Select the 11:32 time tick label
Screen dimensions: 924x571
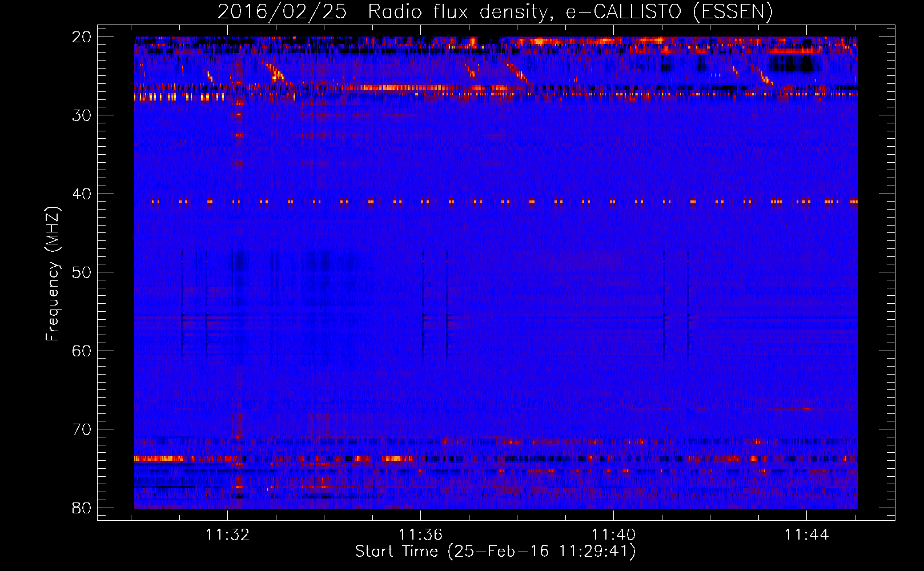pos(228,535)
